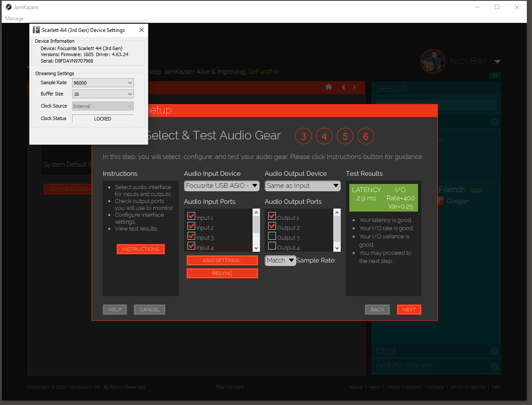Click step 3 circle in the wizard
The image size is (532, 405).
(x=304, y=136)
